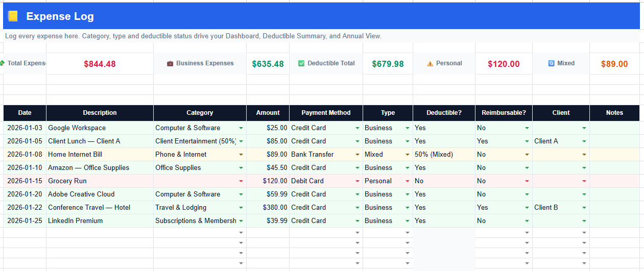
Task: Select the Reimbursable? column header
Action: (504, 113)
